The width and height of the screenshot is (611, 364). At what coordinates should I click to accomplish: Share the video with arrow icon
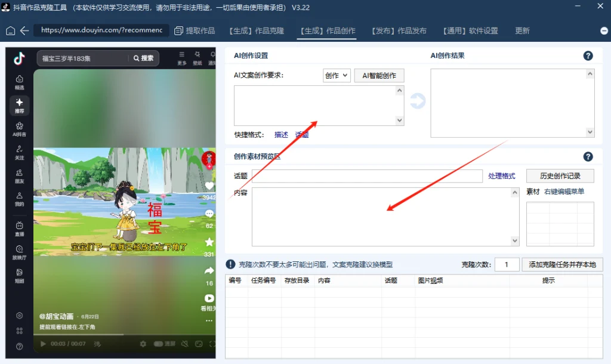pos(209,270)
